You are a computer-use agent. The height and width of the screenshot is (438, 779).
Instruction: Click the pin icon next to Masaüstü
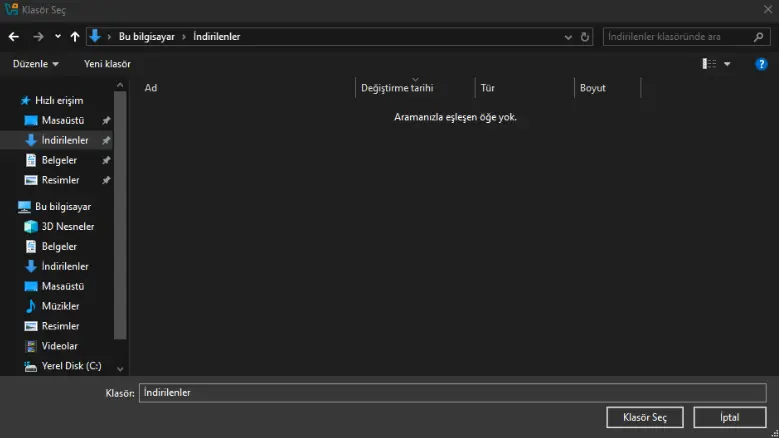pyautogui.click(x=106, y=121)
